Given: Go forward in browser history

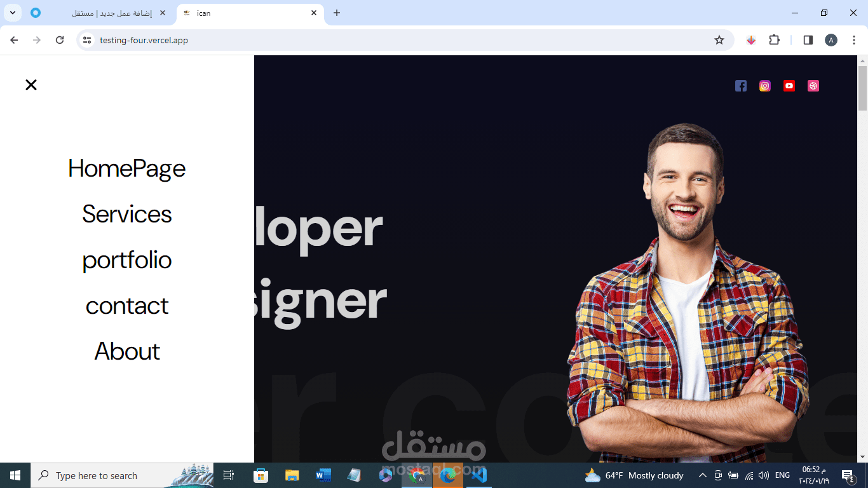Looking at the screenshot, I should tap(37, 40).
